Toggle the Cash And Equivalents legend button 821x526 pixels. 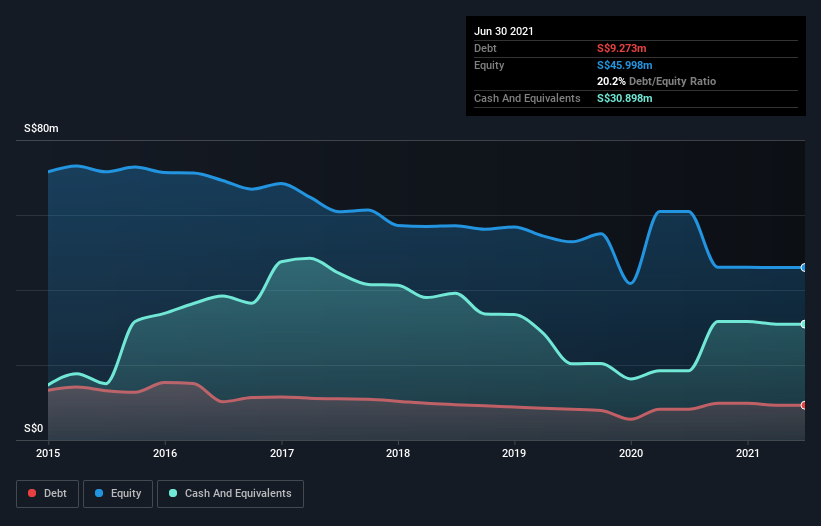coord(230,494)
